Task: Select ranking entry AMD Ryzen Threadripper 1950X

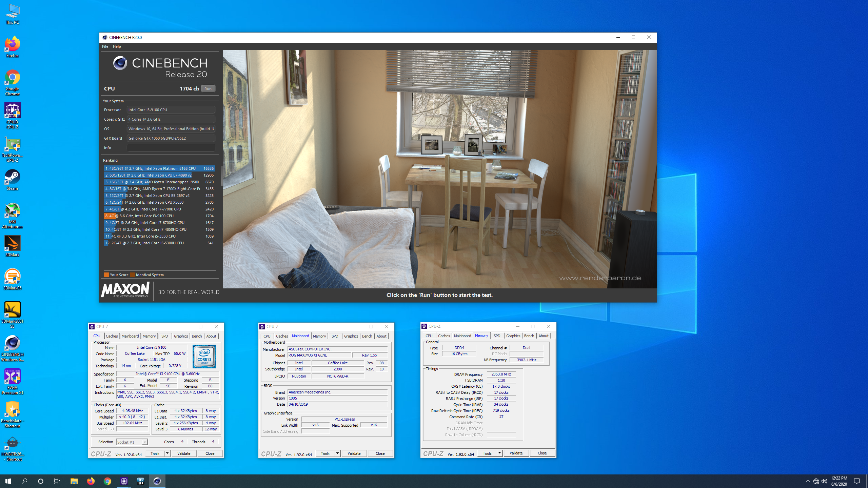Action: click(159, 182)
